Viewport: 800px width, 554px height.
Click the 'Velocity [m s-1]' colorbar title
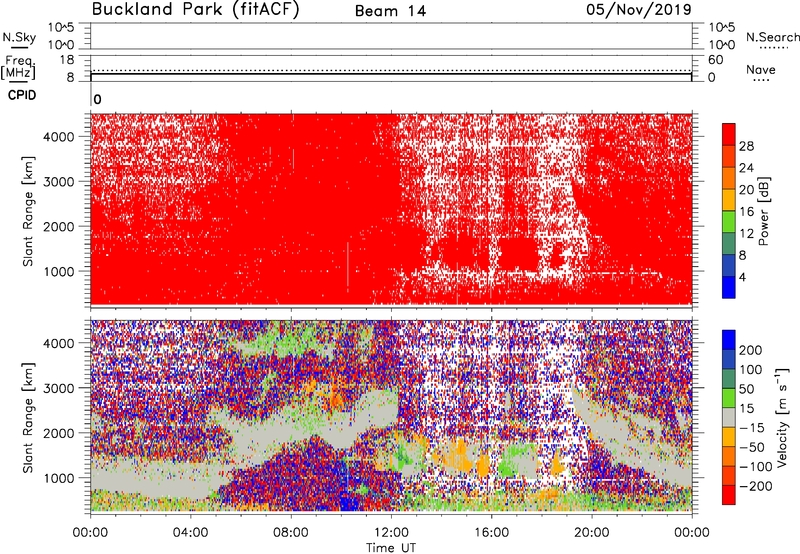[x=783, y=417]
